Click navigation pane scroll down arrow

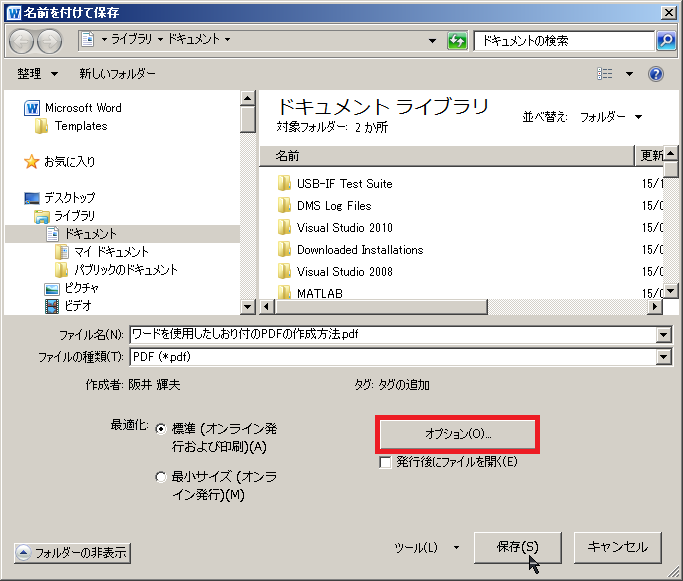tap(247, 307)
